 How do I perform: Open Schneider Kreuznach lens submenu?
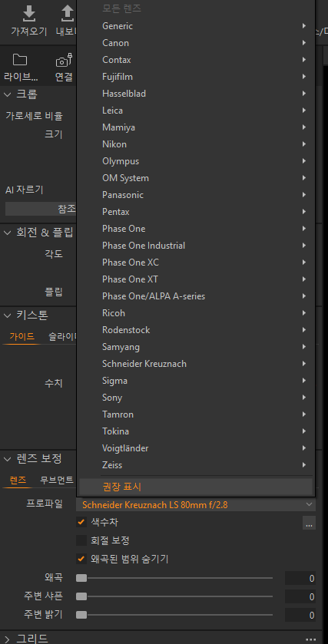coord(196,364)
